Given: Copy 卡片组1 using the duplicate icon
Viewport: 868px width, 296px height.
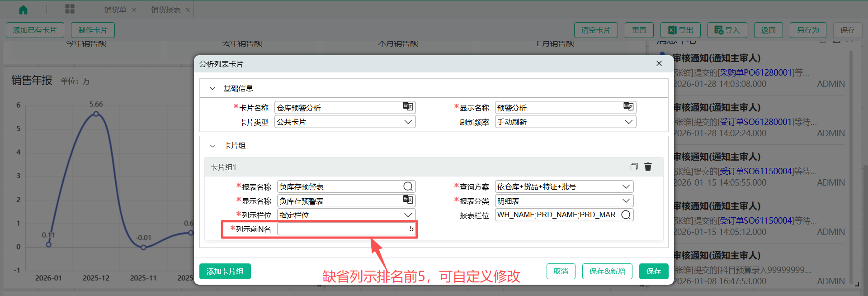Looking at the screenshot, I should (634, 167).
